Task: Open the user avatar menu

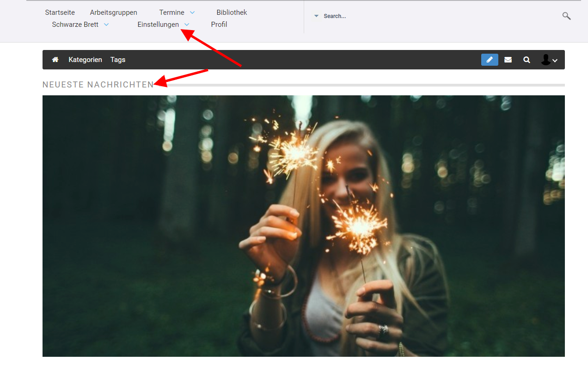Action: 549,60
